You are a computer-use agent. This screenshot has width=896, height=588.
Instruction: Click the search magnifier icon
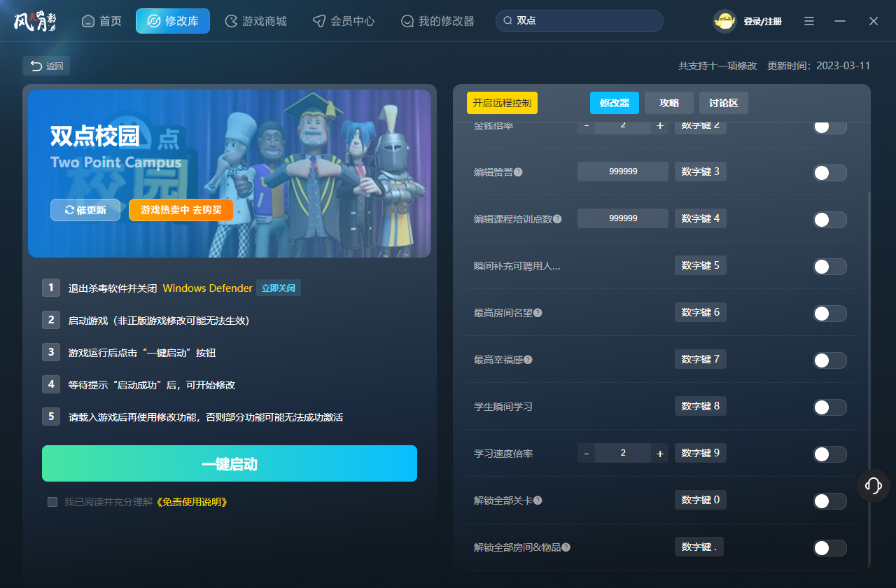click(x=507, y=21)
